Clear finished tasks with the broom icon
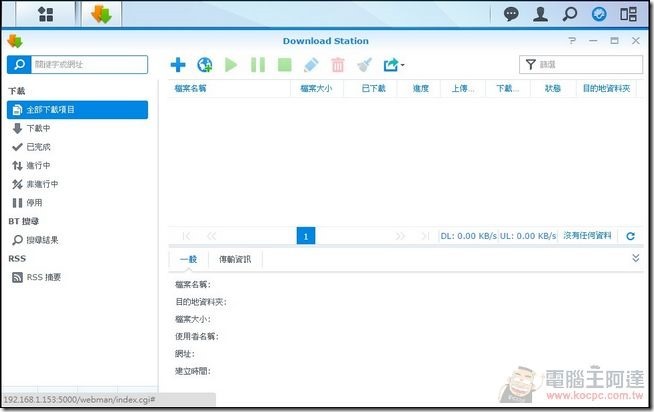654x412 pixels. (x=365, y=65)
